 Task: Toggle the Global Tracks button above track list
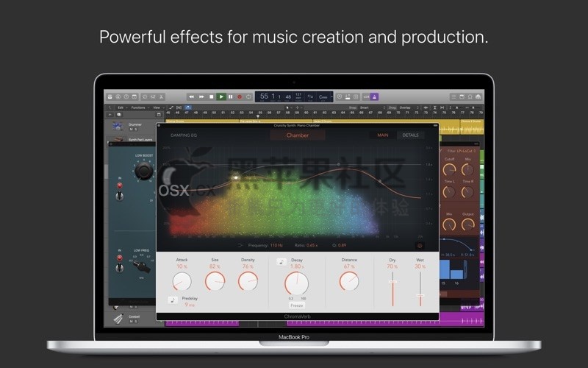(x=159, y=115)
